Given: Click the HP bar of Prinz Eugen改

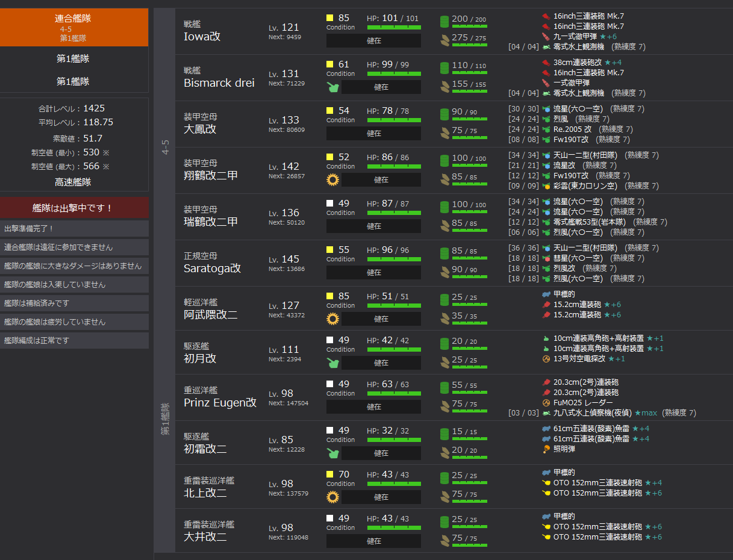Looking at the screenshot, I should (394, 393).
